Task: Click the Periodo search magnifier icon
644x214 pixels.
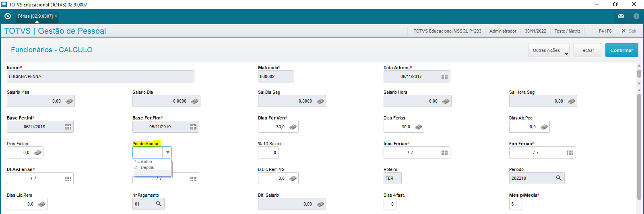Action: coord(559,178)
